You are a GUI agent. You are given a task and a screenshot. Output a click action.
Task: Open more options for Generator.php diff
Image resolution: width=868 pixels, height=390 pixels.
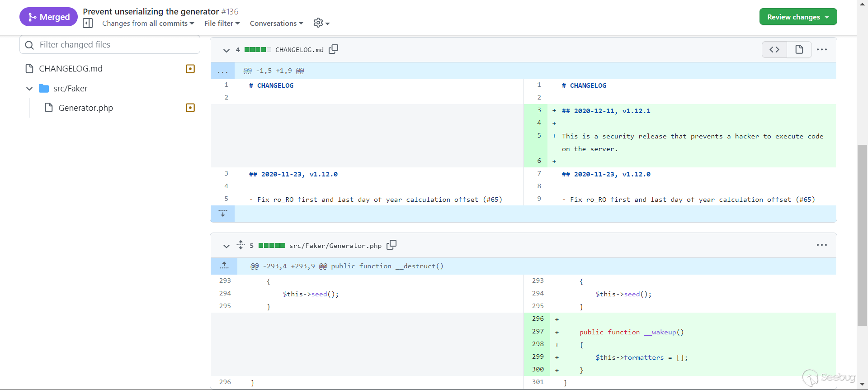tap(822, 245)
